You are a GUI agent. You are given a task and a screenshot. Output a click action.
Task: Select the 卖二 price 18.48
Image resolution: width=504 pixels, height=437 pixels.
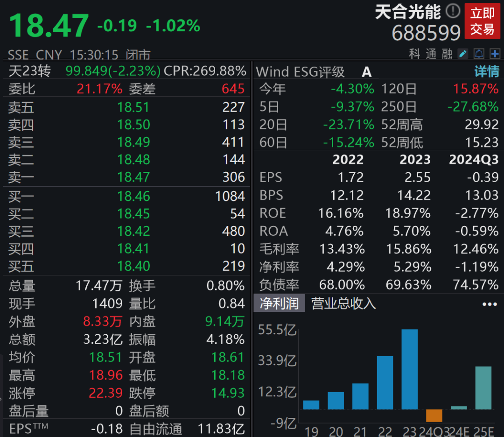pos(133,159)
